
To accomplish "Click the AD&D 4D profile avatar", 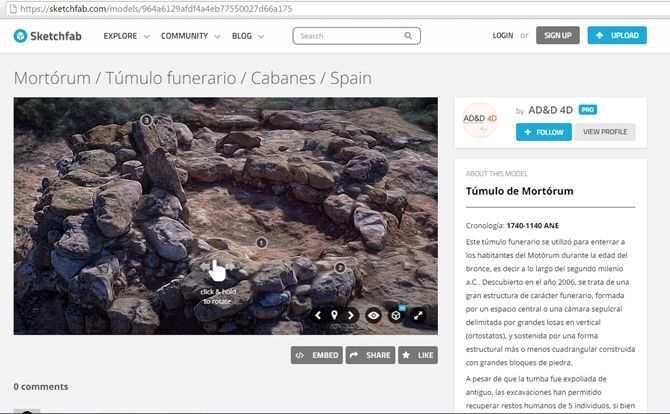I will [480, 122].
